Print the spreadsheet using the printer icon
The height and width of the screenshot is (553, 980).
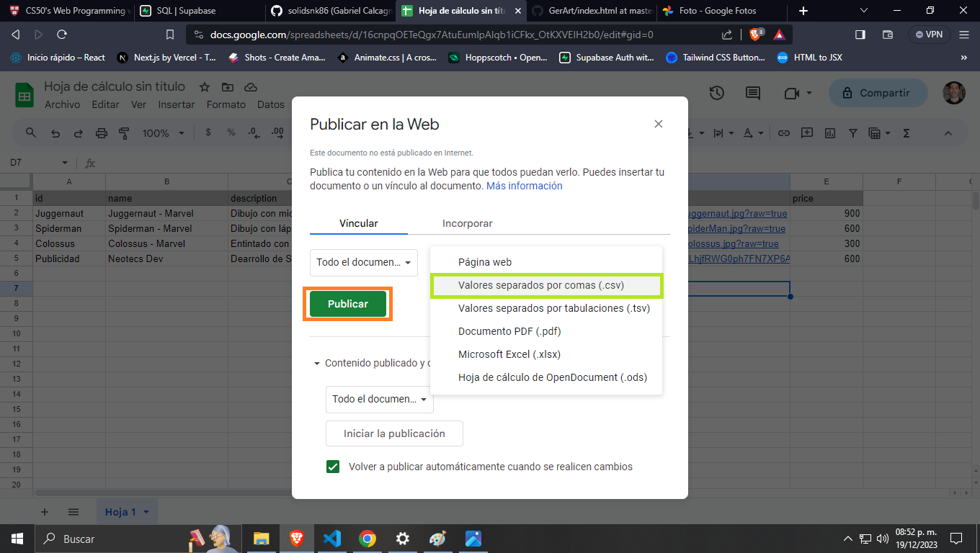102,133
